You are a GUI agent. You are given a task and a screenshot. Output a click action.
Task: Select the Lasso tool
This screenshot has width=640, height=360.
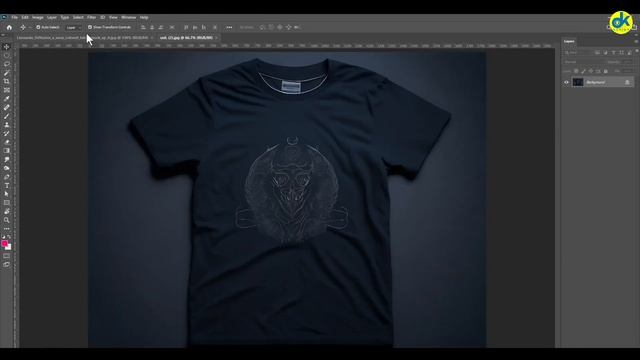7,64
